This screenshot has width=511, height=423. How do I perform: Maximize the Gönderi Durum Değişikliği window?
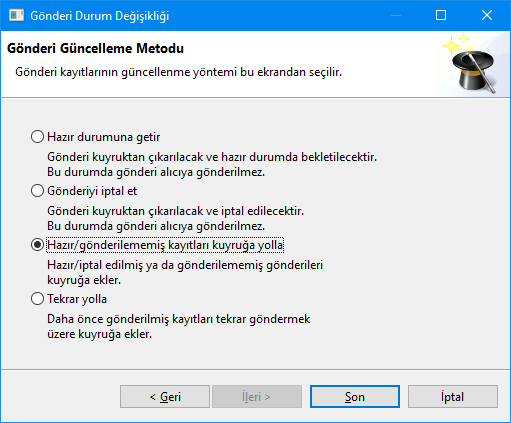[441, 15]
